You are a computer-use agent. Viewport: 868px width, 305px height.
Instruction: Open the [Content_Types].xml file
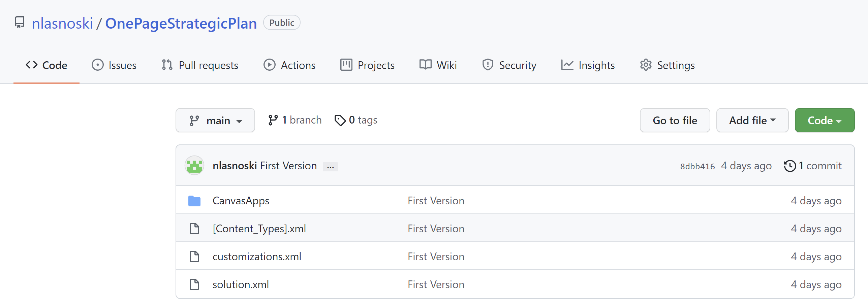pyautogui.click(x=259, y=229)
